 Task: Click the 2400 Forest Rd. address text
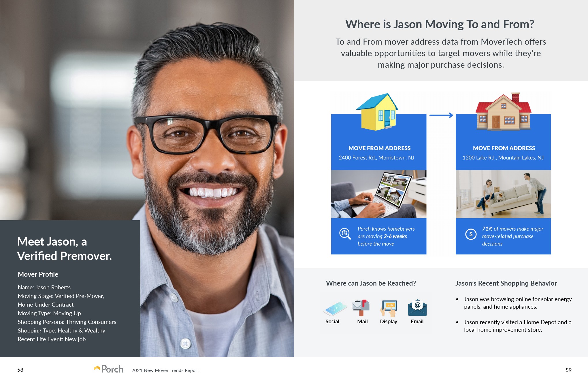(376, 158)
